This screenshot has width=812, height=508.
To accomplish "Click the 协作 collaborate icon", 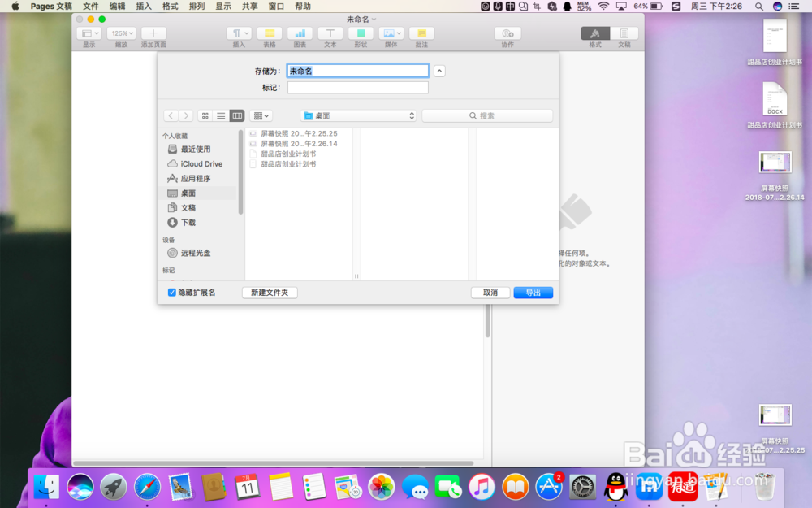I will (508, 33).
